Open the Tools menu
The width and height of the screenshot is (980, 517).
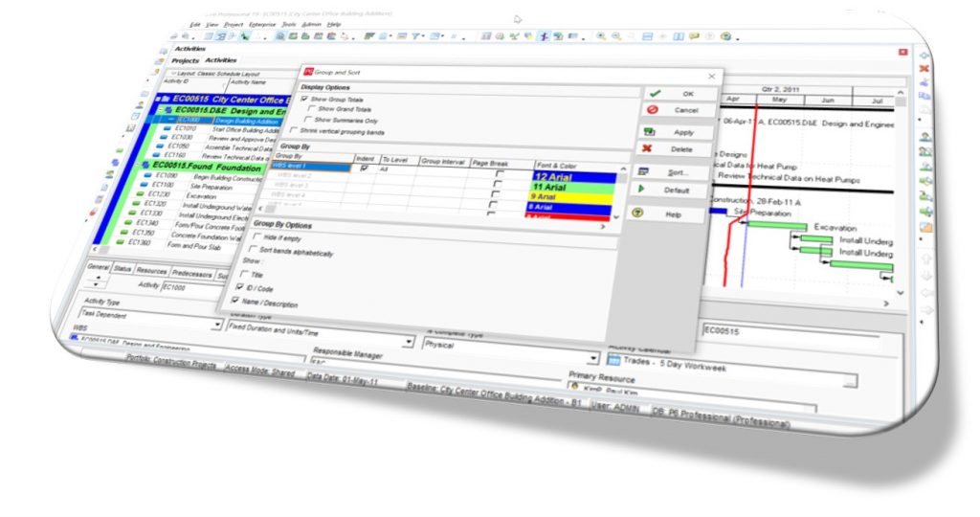click(289, 24)
